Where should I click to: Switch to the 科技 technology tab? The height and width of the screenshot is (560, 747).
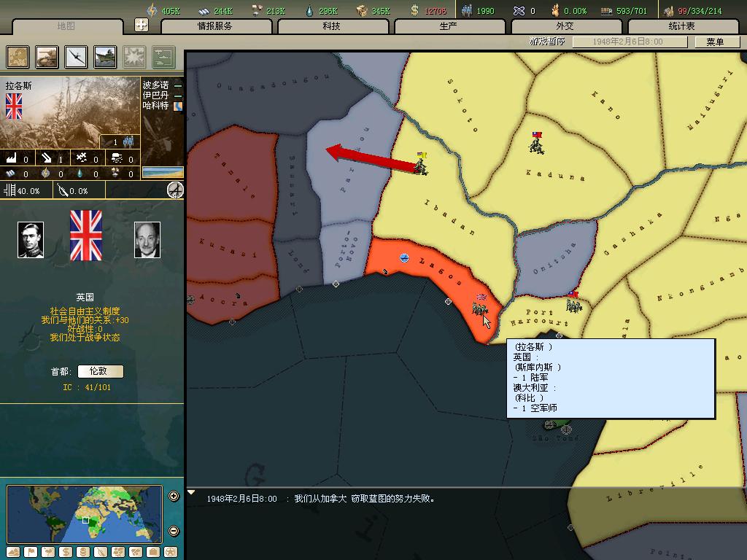[333, 26]
